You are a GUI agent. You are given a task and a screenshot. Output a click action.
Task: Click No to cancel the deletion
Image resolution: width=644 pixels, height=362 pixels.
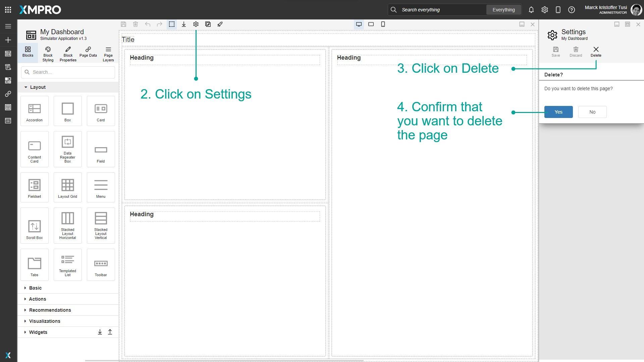click(x=592, y=112)
